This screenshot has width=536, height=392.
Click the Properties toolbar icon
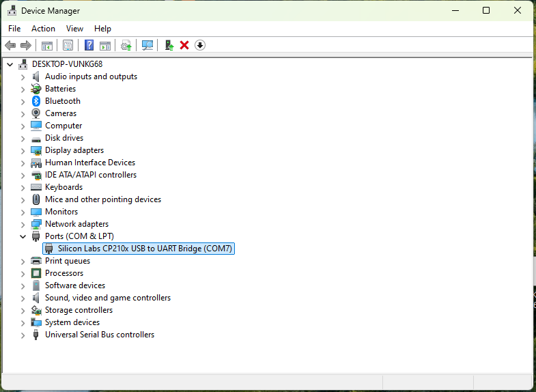pos(68,45)
